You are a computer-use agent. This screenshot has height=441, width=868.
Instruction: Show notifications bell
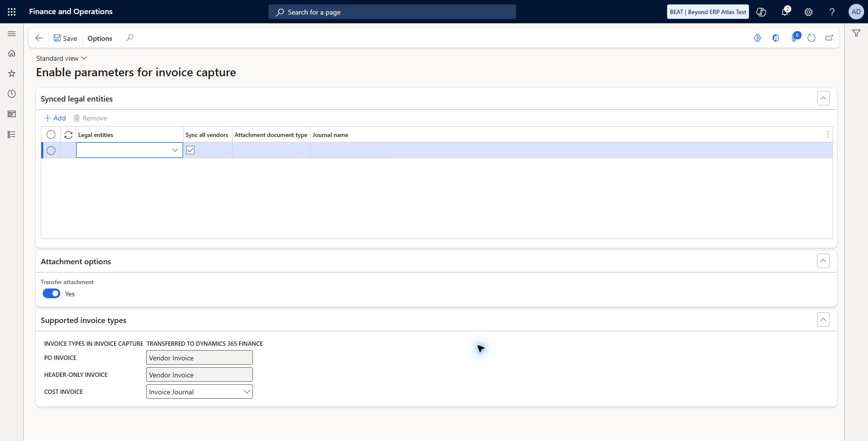coord(785,12)
